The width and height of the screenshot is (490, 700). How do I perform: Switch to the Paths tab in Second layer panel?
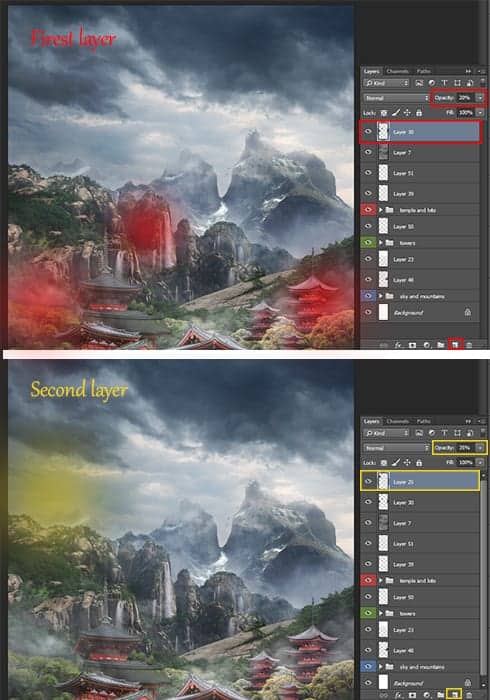click(423, 421)
